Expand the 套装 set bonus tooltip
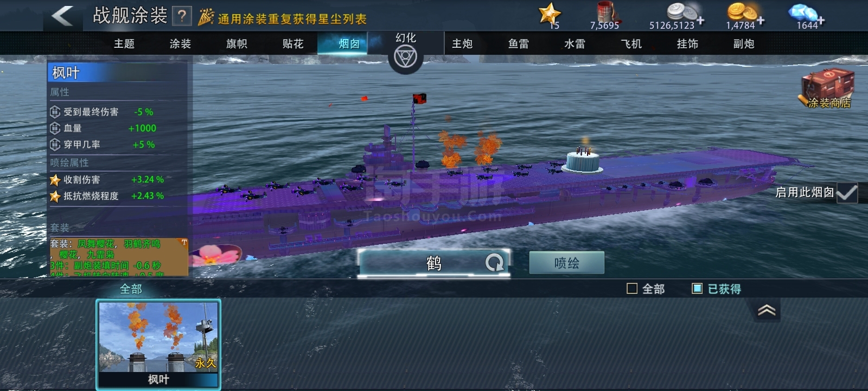Screen dimensions: 868x391 point(184,242)
